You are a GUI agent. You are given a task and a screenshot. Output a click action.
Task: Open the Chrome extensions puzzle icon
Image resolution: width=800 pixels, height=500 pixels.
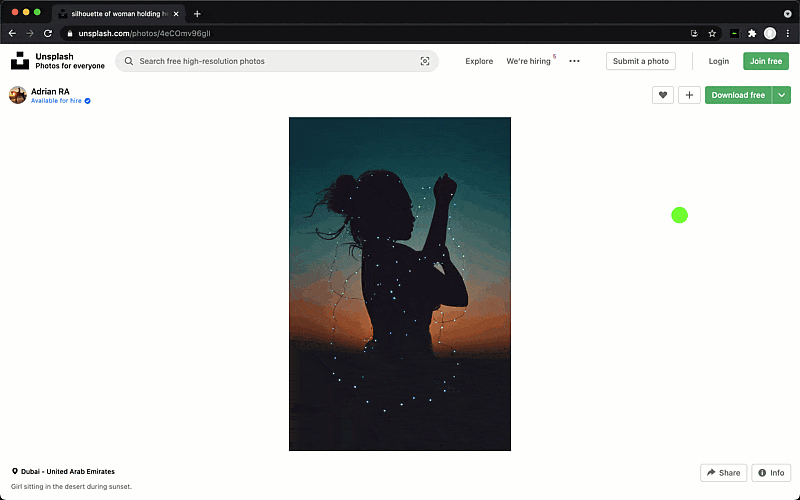pyautogui.click(x=752, y=33)
